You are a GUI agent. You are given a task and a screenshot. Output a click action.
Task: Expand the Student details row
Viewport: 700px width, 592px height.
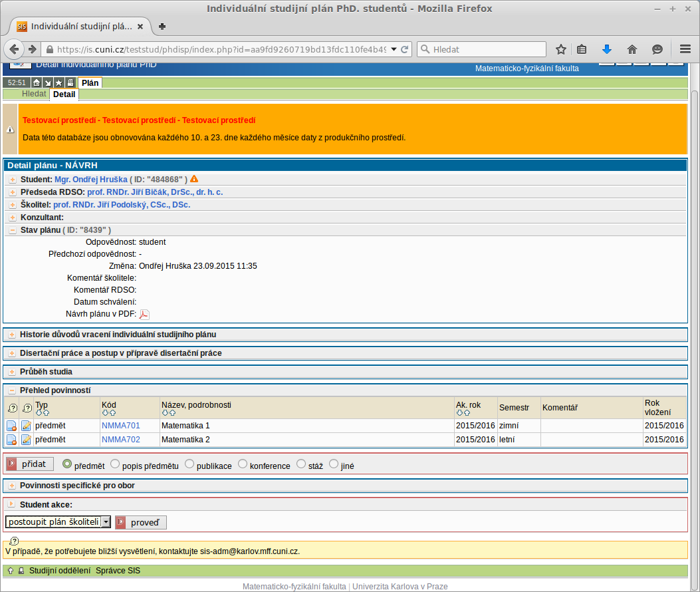[13, 180]
